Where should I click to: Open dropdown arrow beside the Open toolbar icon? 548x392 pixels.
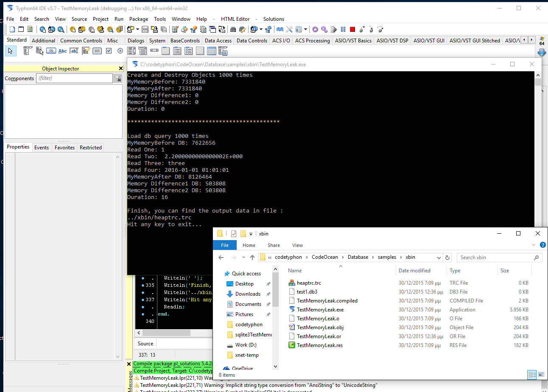(x=137, y=29)
